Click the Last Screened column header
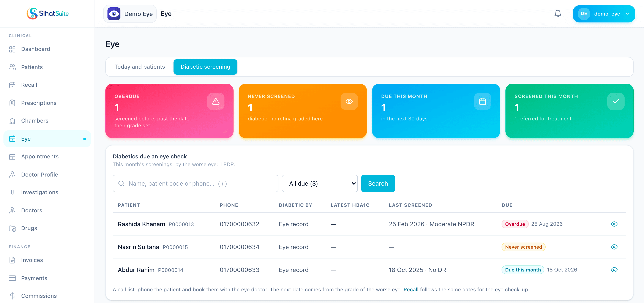Image resolution: width=644 pixels, height=303 pixels. [x=410, y=205]
